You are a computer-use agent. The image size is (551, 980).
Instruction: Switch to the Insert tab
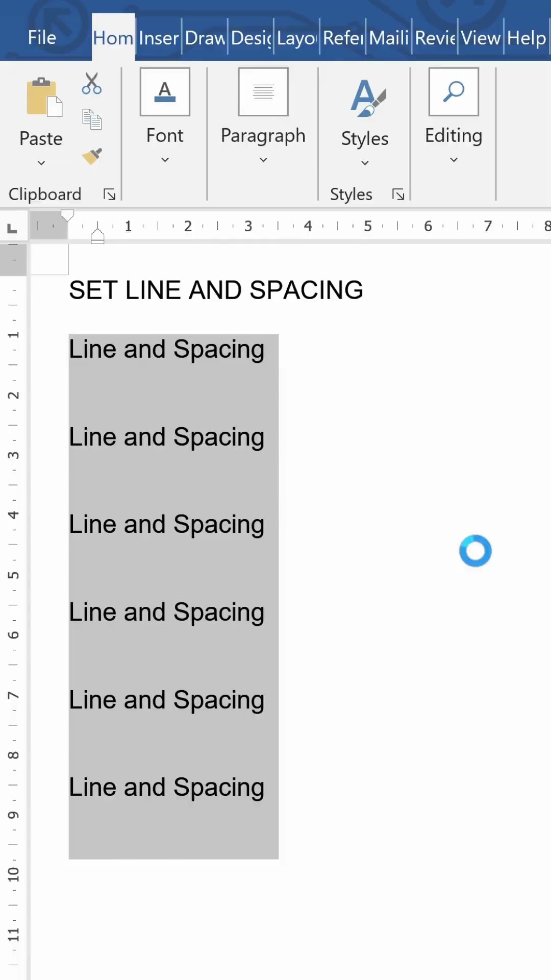click(159, 38)
